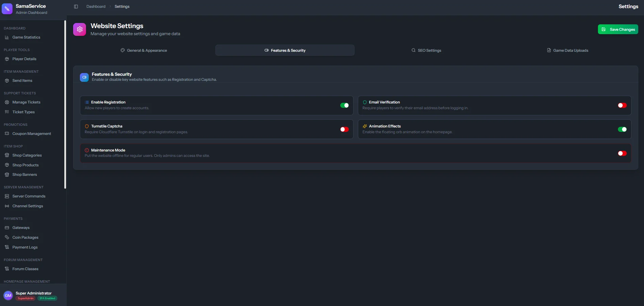
Task: Open Coupon Management
Action: click(32, 134)
